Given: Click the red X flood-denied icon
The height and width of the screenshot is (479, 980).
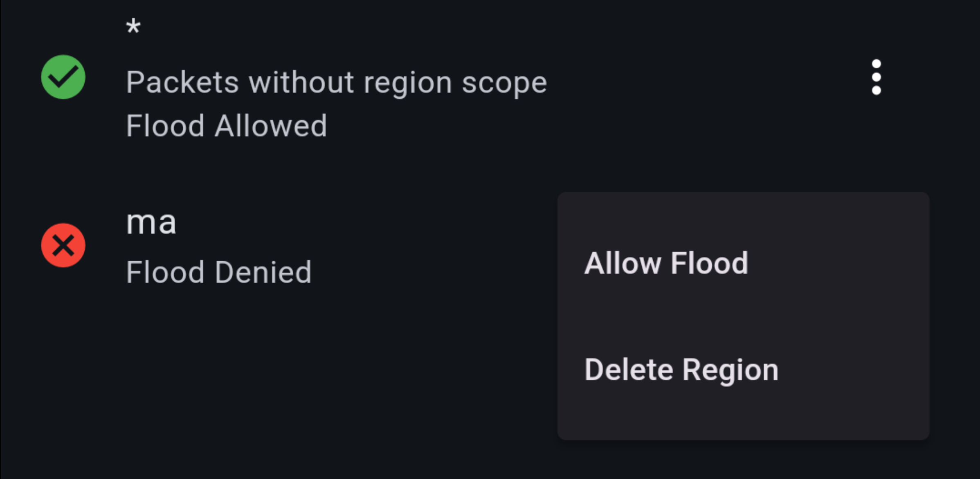Looking at the screenshot, I should point(63,245).
